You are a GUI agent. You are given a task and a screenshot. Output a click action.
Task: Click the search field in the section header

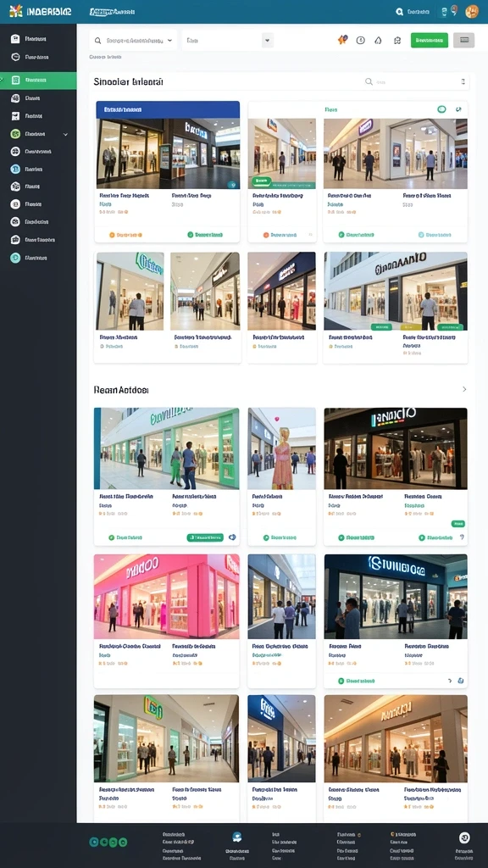click(415, 82)
